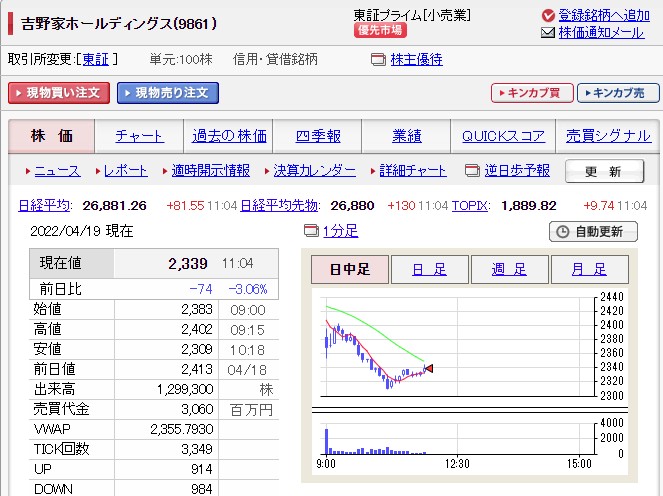Click the envelope icon beside 株価通知メール
The height and width of the screenshot is (496, 663).
click(x=548, y=33)
